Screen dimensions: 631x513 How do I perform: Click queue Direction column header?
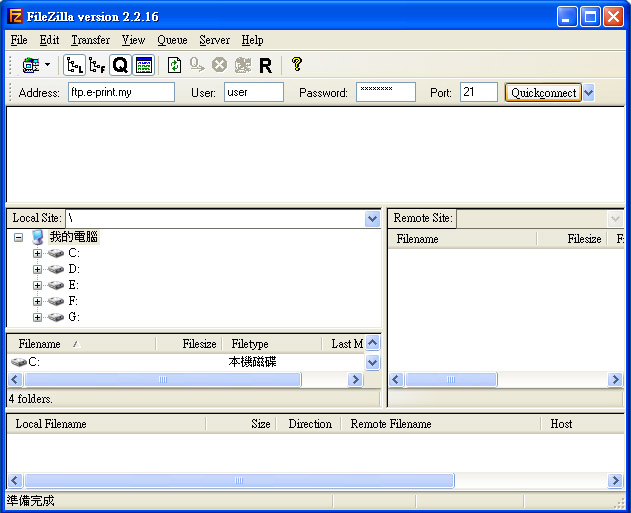point(309,424)
